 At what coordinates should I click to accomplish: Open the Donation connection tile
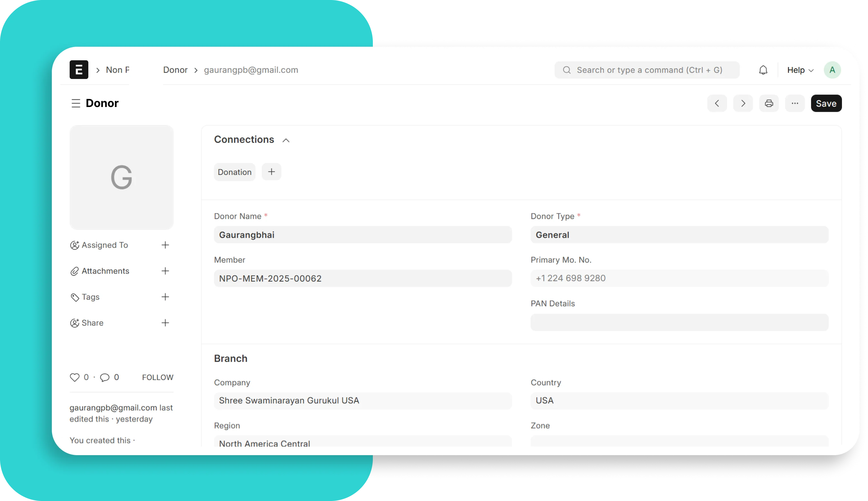pos(234,172)
